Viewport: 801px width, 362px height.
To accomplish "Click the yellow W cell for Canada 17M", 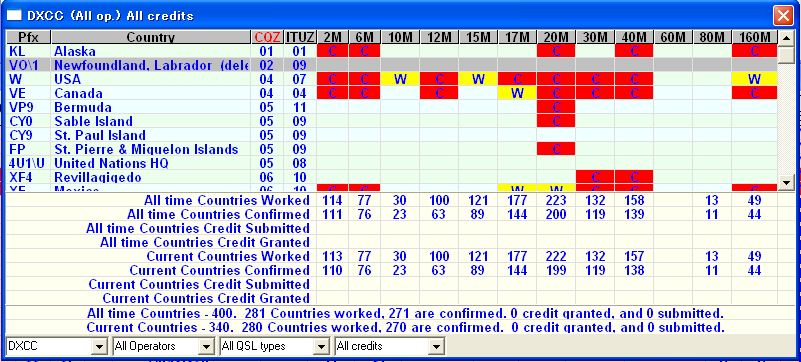I will coord(517,93).
